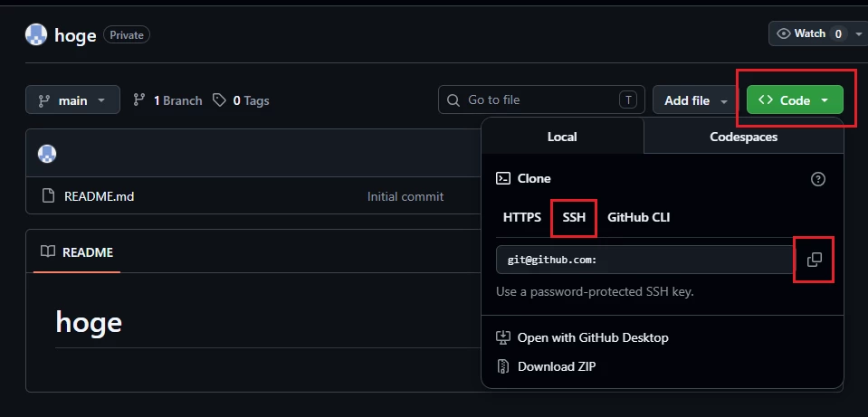
Task: Click the T shortcut key hint
Action: [628, 100]
